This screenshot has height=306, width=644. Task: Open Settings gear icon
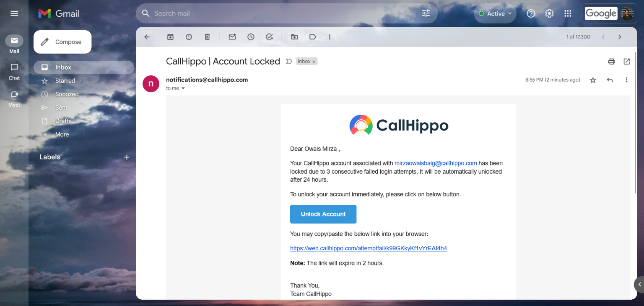pos(549,13)
